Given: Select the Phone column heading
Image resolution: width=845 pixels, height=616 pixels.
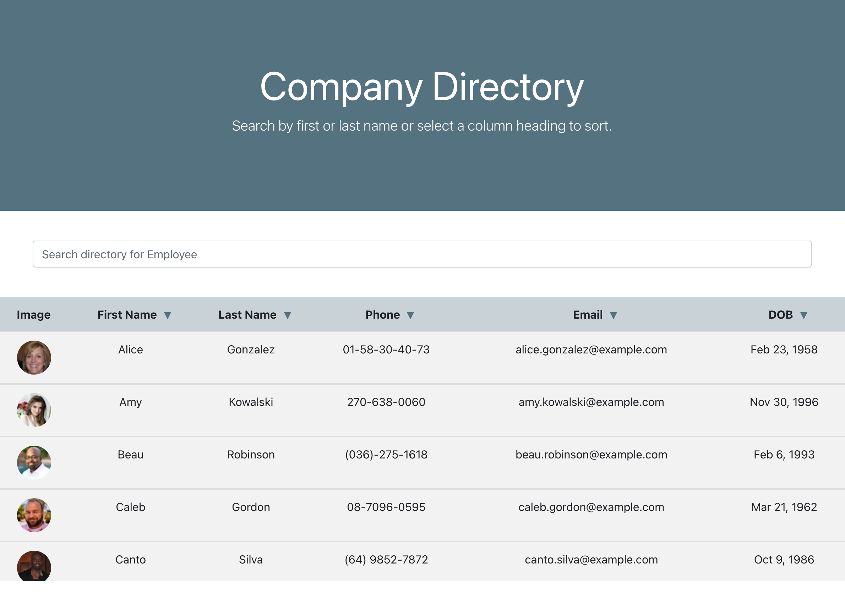Looking at the screenshot, I should click(382, 315).
